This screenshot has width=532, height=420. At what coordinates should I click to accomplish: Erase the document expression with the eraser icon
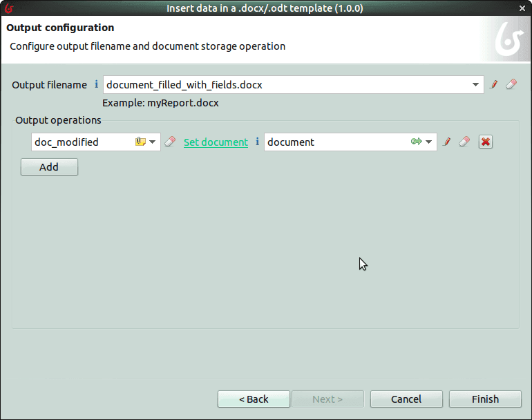pyautogui.click(x=464, y=142)
